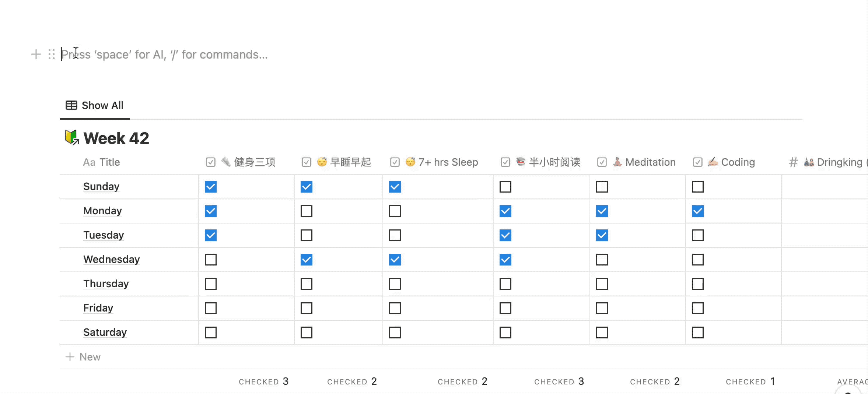
Task: Open the Meditation column header menu
Action: [650, 162]
